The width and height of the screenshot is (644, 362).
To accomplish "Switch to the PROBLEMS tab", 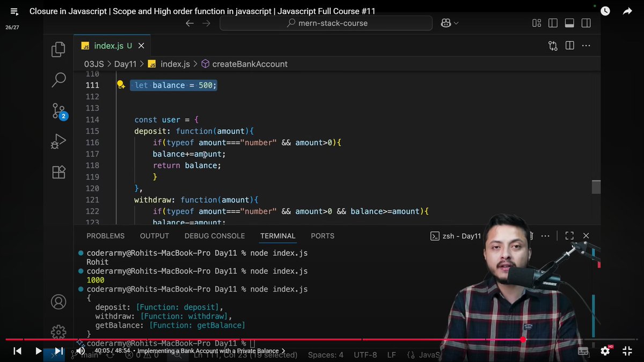I will pos(105,236).
